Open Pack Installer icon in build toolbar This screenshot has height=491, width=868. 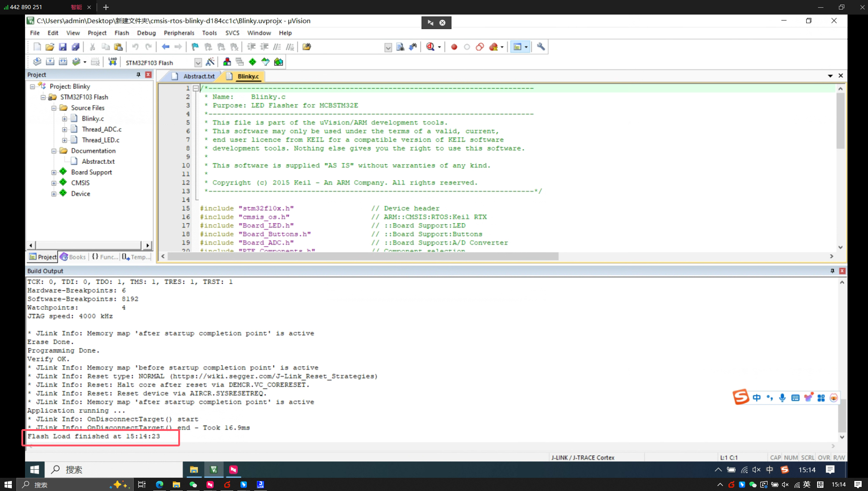click(x=278, y=62)
